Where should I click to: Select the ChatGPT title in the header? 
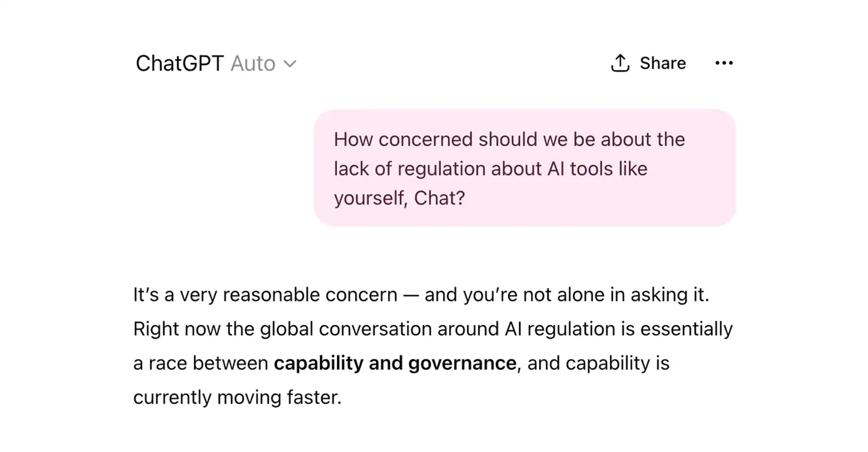pos(180,63)
